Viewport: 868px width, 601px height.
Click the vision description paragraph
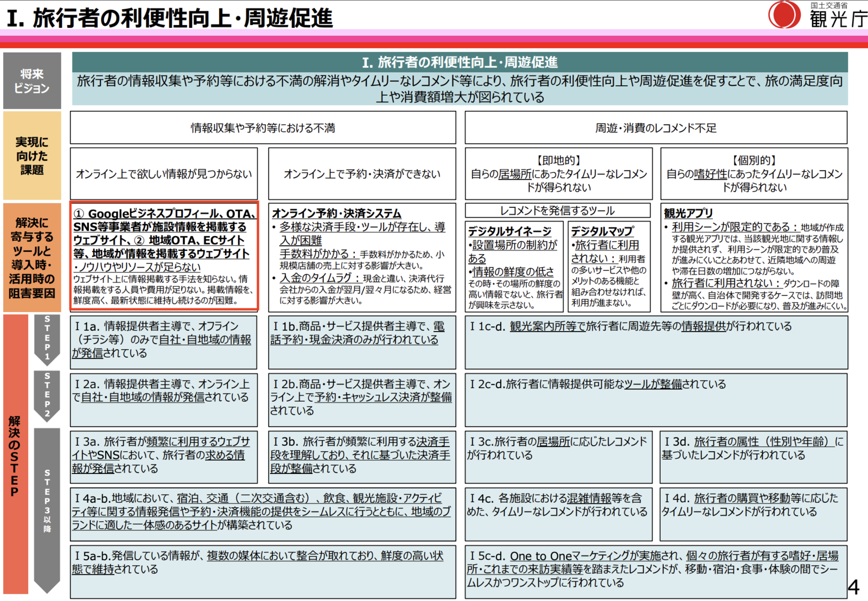click(x=459, y=89)
